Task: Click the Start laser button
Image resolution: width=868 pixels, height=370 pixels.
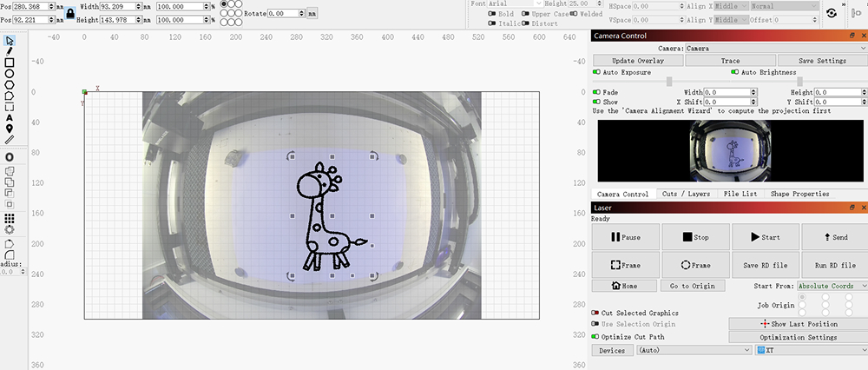Action: [766, 237]
